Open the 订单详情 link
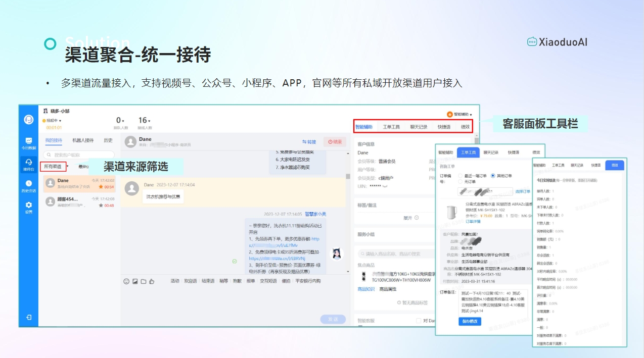 coord(473,221)
